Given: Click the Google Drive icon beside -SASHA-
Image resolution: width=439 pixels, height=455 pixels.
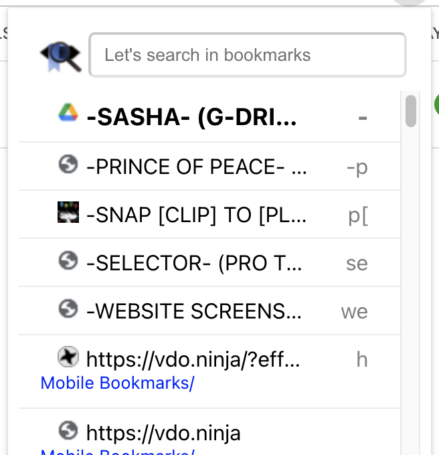Looking at the screenshot, I should (68, 112).
